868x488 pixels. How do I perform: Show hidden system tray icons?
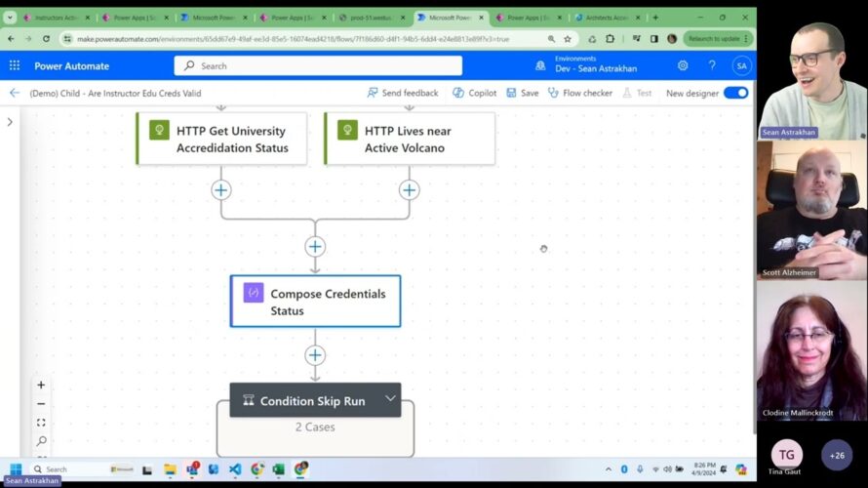click(x=609, y=469)
